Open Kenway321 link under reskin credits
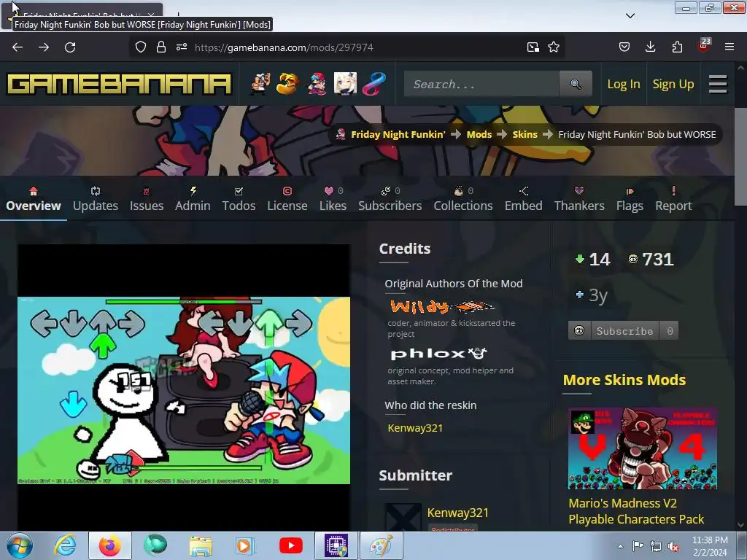Screen dimensions: 747x560 tap(415, 427)
